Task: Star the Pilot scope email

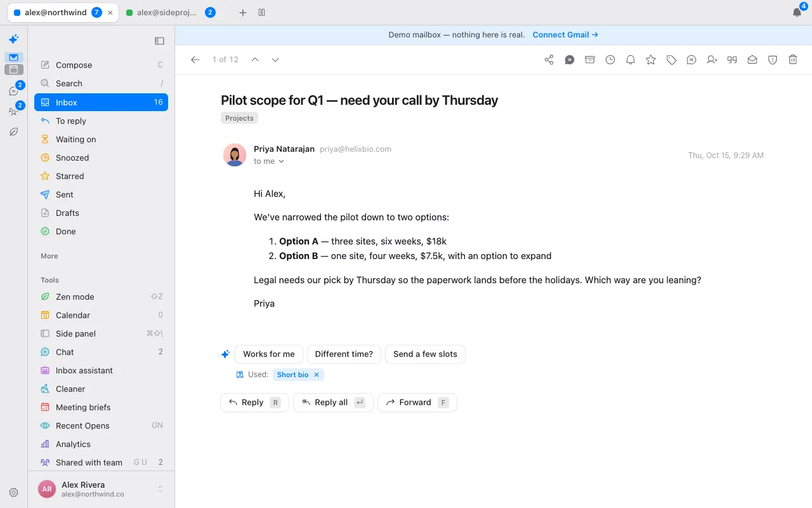Action: click(x=651, y=60)
